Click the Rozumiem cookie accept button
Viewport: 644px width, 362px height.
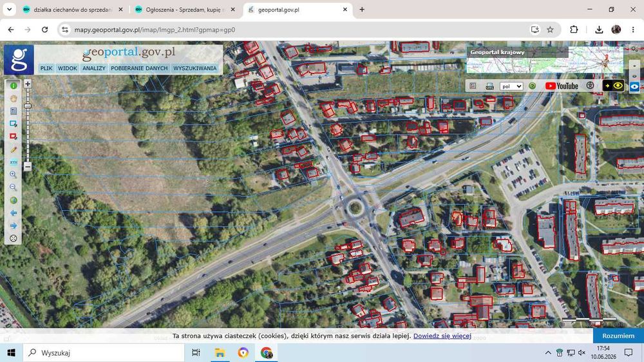point(618,336)
